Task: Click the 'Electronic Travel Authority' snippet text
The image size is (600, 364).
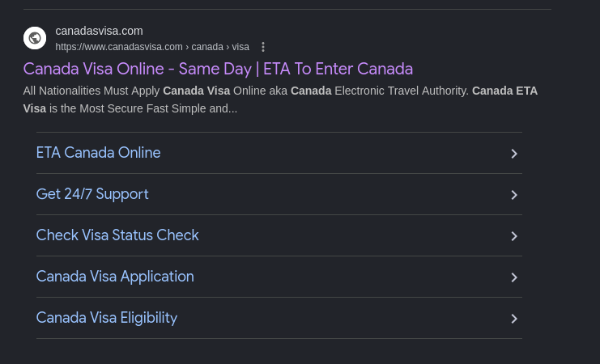Action: coord(402,91)
